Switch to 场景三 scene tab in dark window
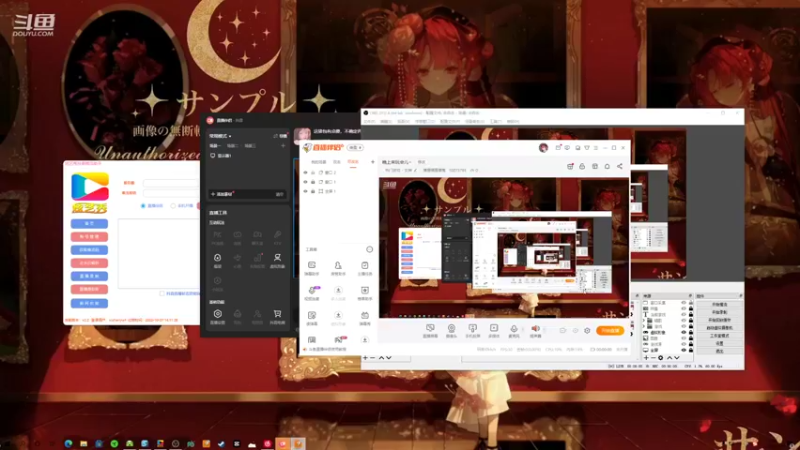 coord(249,146)
